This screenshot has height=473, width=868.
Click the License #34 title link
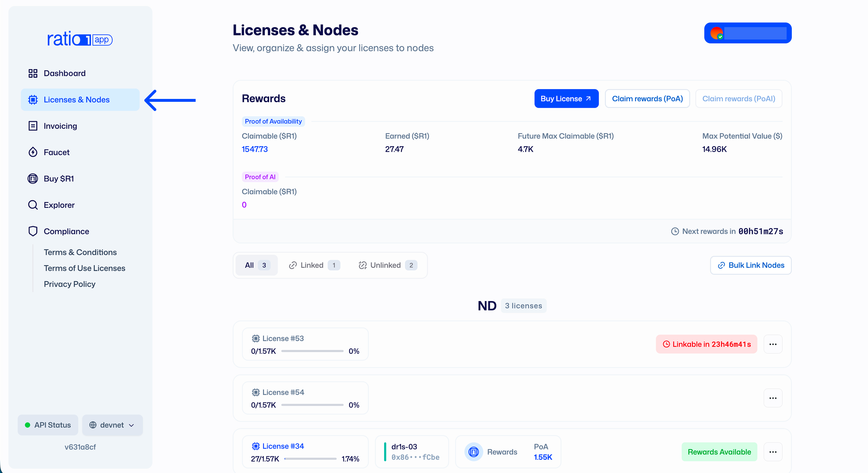283,446
